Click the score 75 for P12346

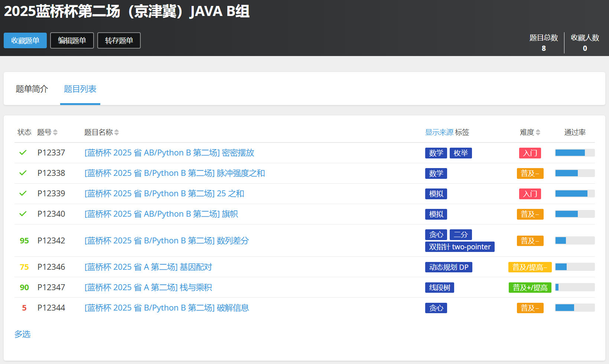24,267
